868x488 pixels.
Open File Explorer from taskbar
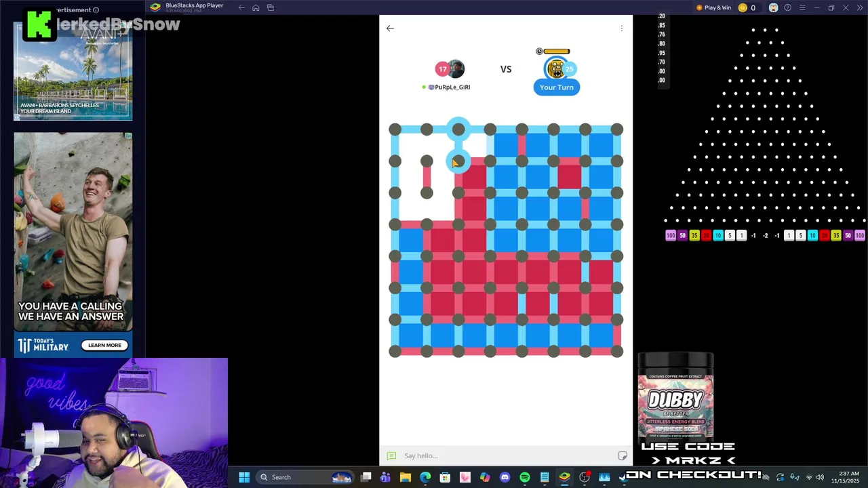tap(406, 477)
